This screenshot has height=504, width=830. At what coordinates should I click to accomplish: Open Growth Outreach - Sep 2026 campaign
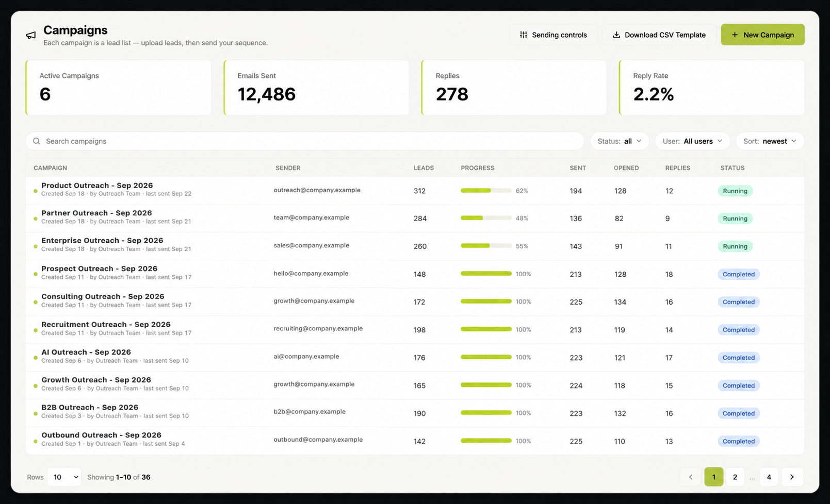[96, 380]
